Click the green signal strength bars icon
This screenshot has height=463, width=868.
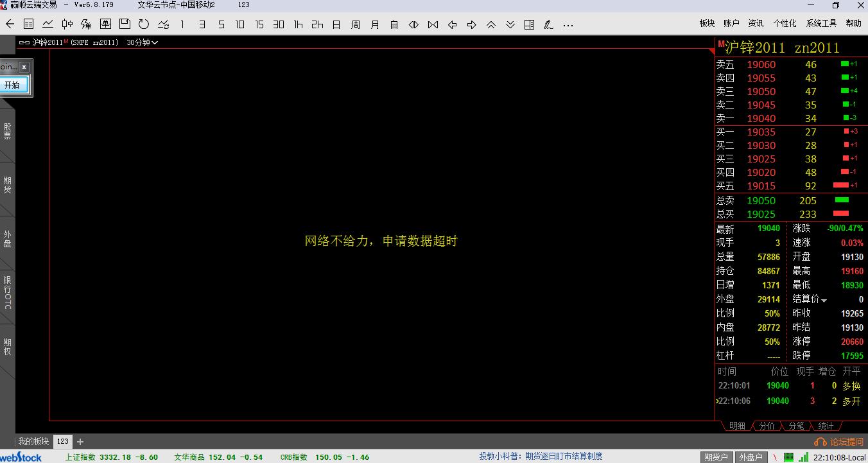pos(804,457)
